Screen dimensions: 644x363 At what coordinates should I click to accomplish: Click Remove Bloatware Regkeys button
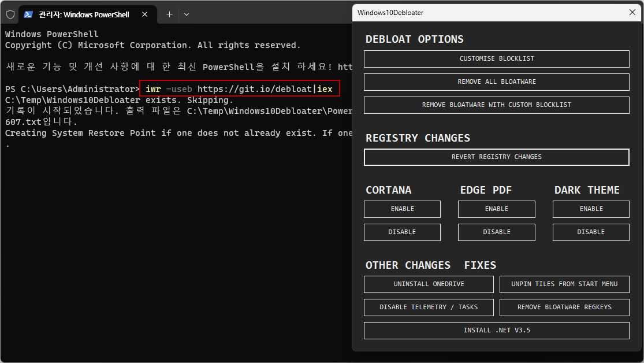click(x=564, y=307)
